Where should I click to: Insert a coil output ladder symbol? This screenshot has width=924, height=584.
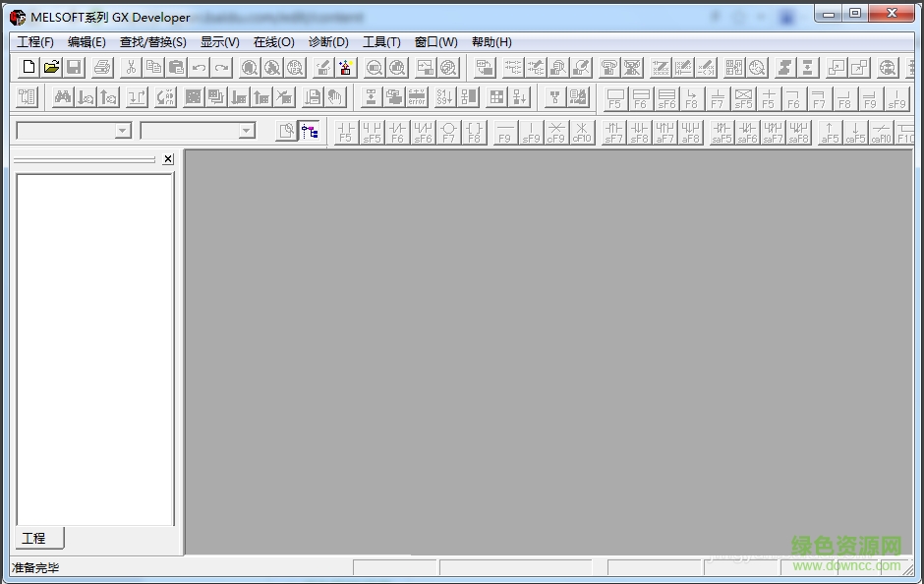click(448, 132)
